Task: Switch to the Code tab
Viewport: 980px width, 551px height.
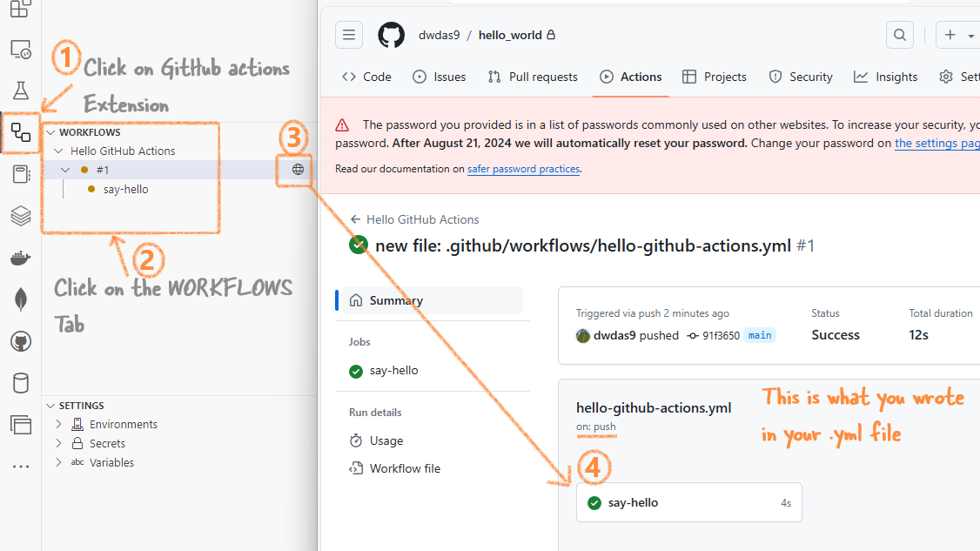Action: click(x=367, y=77)
